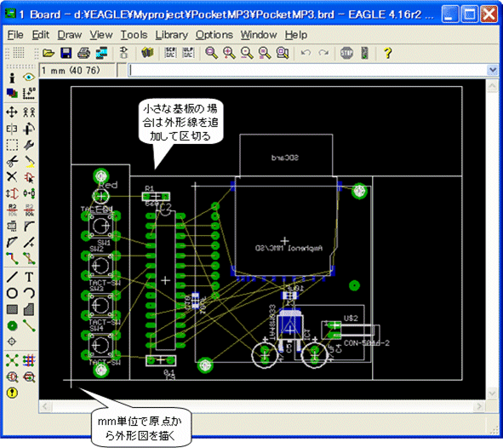Show the Errors list tool
The height and width of the screenshot is (448, 503).
point(12,393)
